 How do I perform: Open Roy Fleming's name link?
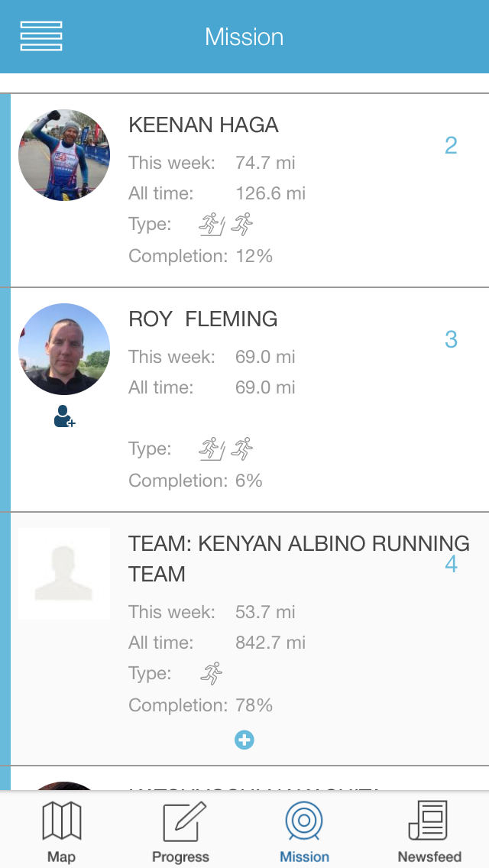point(202,319)
